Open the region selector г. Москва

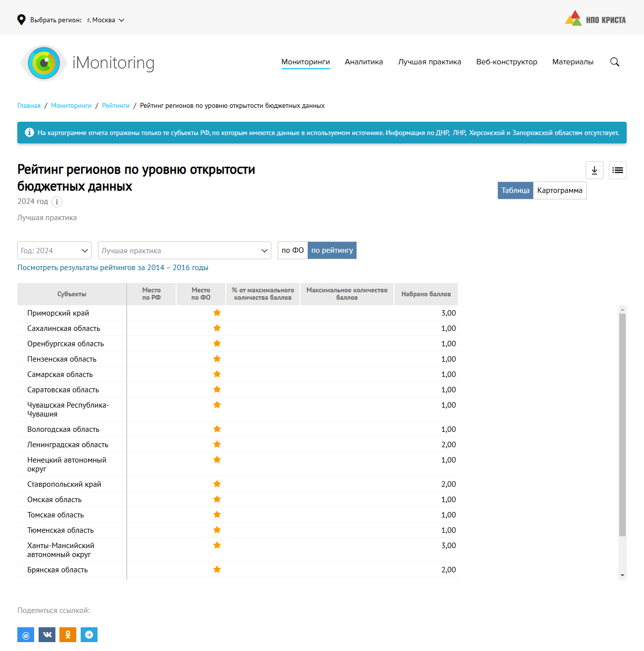point(105,20)
